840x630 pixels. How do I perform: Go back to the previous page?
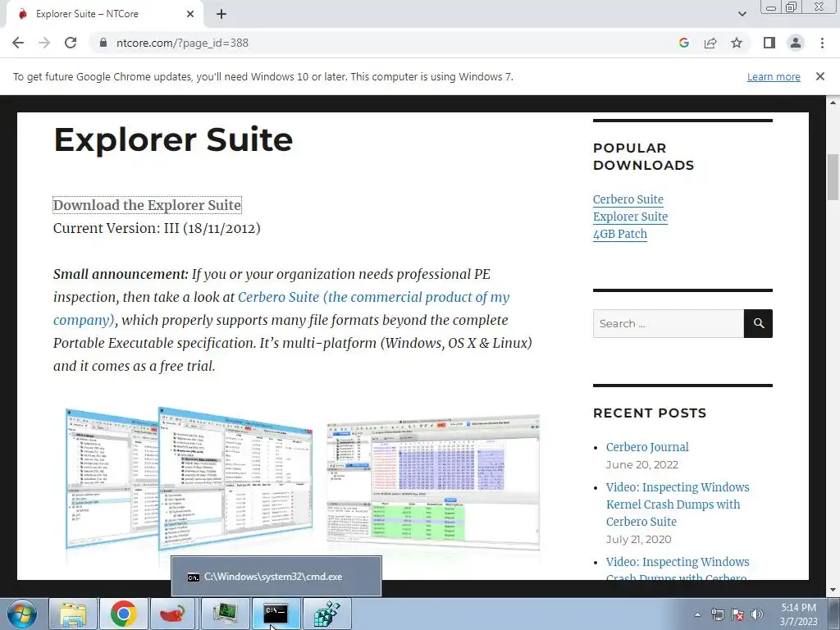(x=18, y=43)
